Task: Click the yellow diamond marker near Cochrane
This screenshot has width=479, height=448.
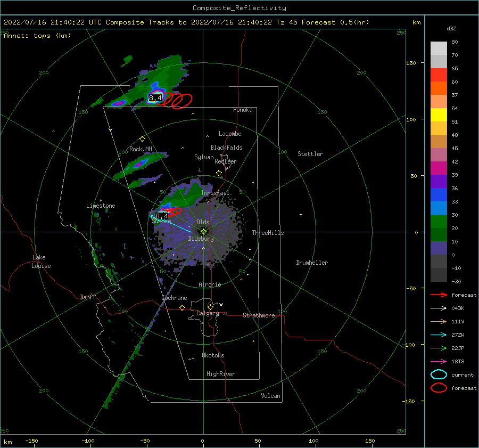Action: coord(183,307)
